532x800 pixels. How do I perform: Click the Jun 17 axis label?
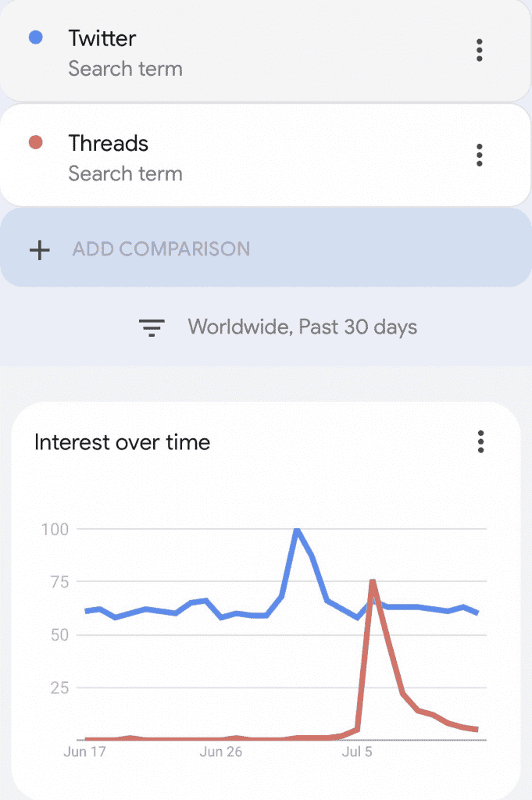click(84, 752)
